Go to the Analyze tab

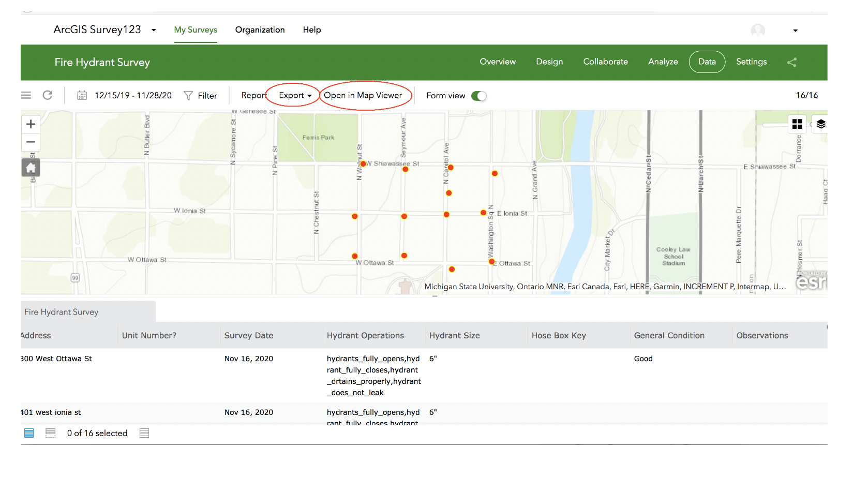663,62
